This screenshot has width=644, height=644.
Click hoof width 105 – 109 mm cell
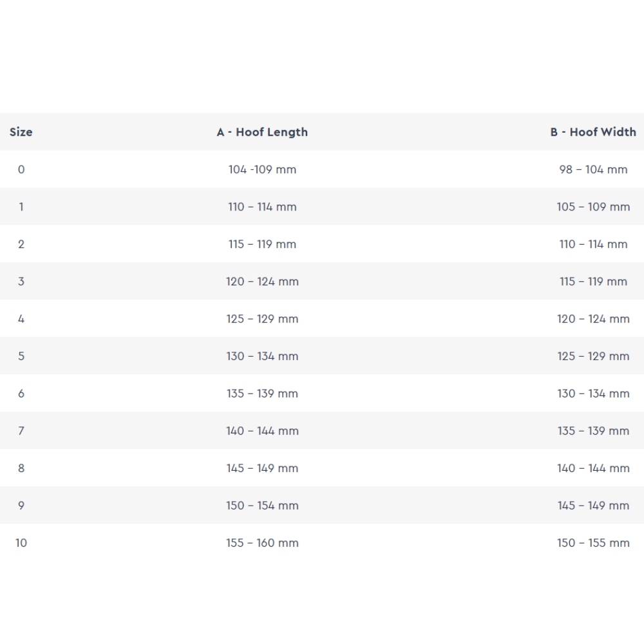click(x=593, y=207)
